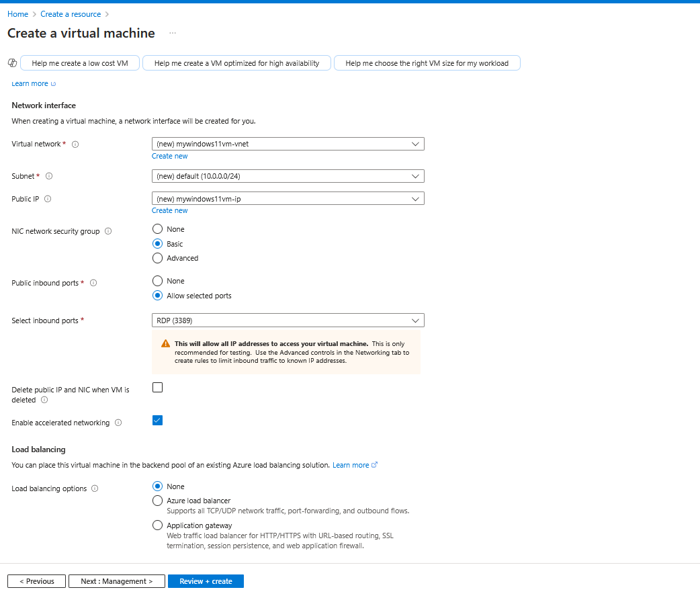Show info for Load balancing options

click(95, 488)
